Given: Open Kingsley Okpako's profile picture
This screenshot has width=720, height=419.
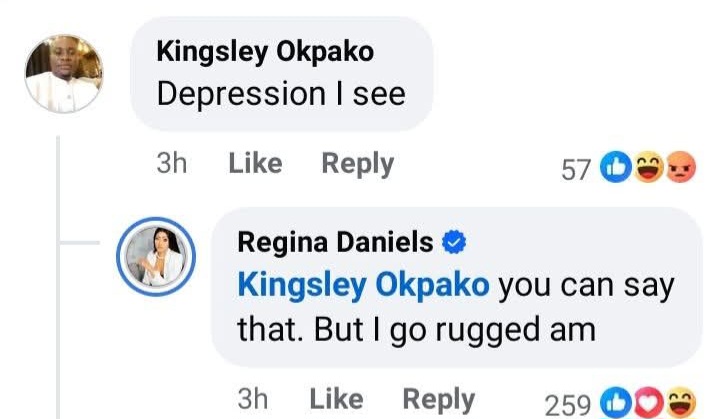Looking at the screenshot, I should [x=64, y=73].
